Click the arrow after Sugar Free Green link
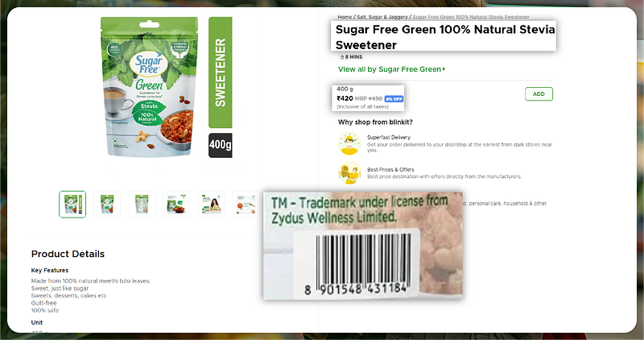Viewport: 644px width, 340px height. pyautogui.click(x=444, y=69)
